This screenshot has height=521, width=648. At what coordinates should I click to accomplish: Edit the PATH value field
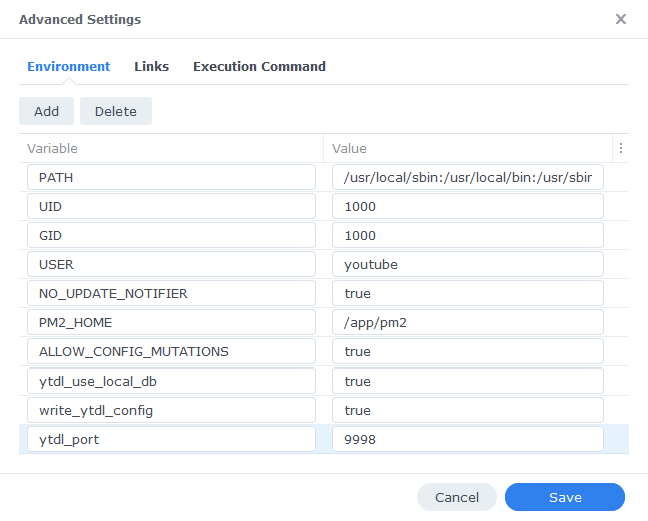point(468,177)
